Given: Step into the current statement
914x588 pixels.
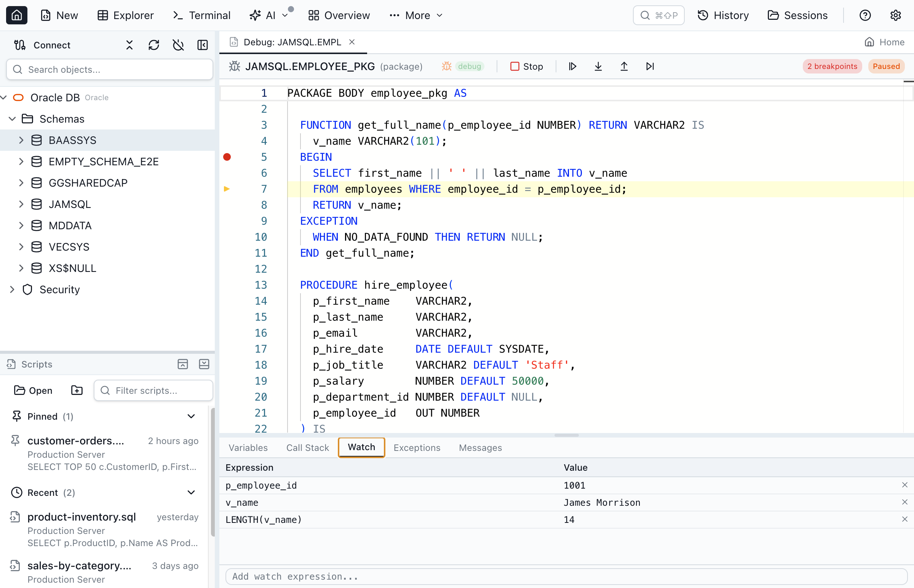Looking at the screenshot, I should (x=598, y=66).
